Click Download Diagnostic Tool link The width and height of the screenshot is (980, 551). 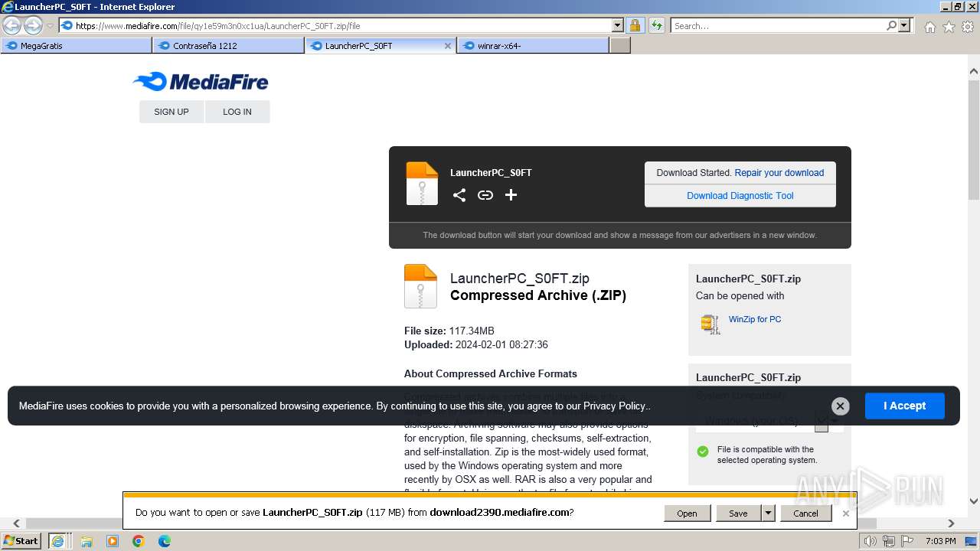[740, 196]
